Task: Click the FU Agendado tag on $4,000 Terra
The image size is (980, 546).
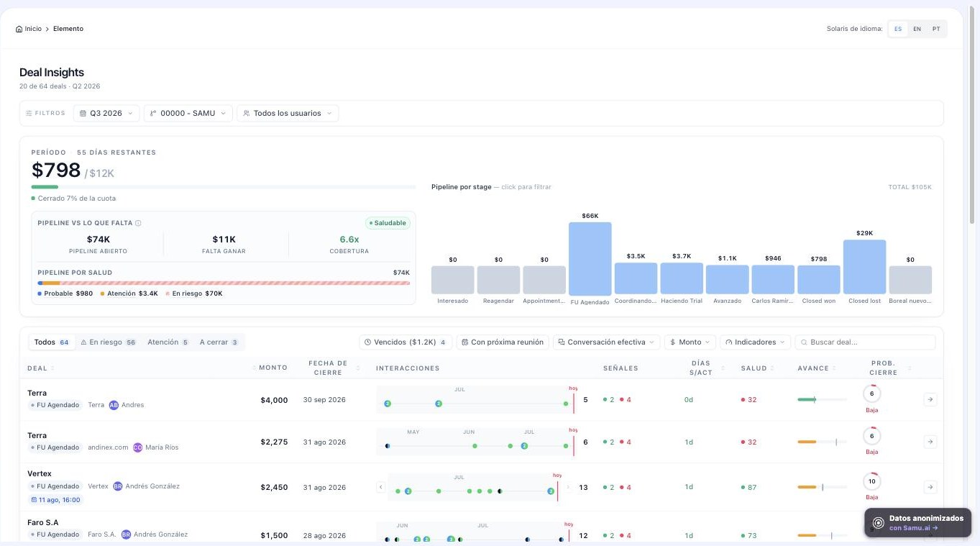Action: click(x=55, y=405)
